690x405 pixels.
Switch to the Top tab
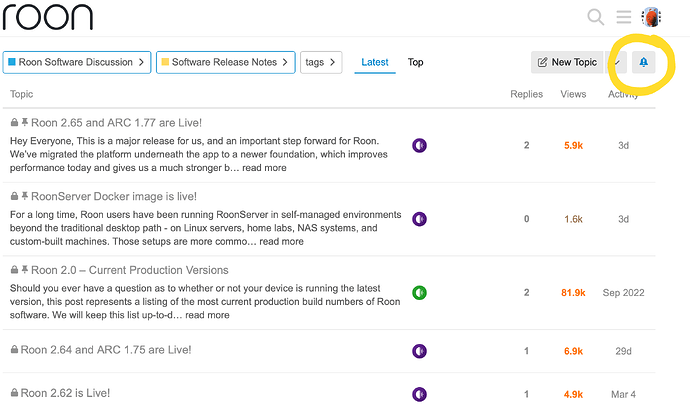point(415,62)
